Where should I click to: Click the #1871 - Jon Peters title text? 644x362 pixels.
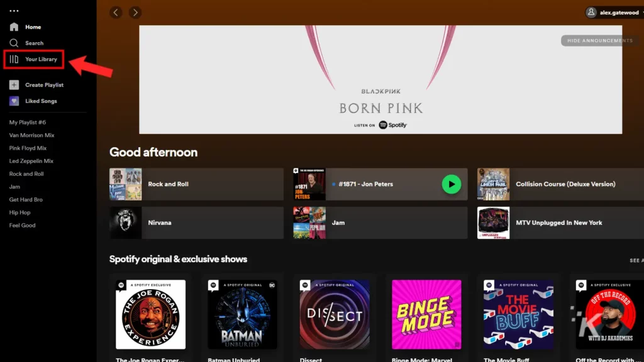365,184
